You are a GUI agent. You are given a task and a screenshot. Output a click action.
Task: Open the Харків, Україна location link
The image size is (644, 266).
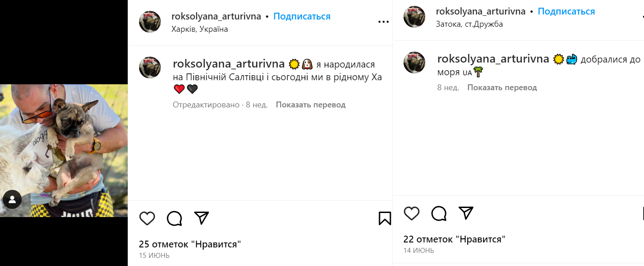pos(200,29)
